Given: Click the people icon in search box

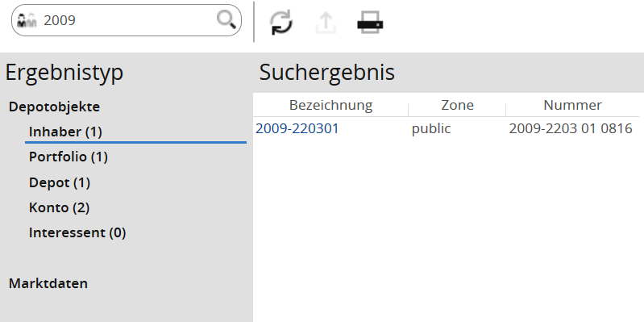Looking at the screenshot, I should point(27,20).
